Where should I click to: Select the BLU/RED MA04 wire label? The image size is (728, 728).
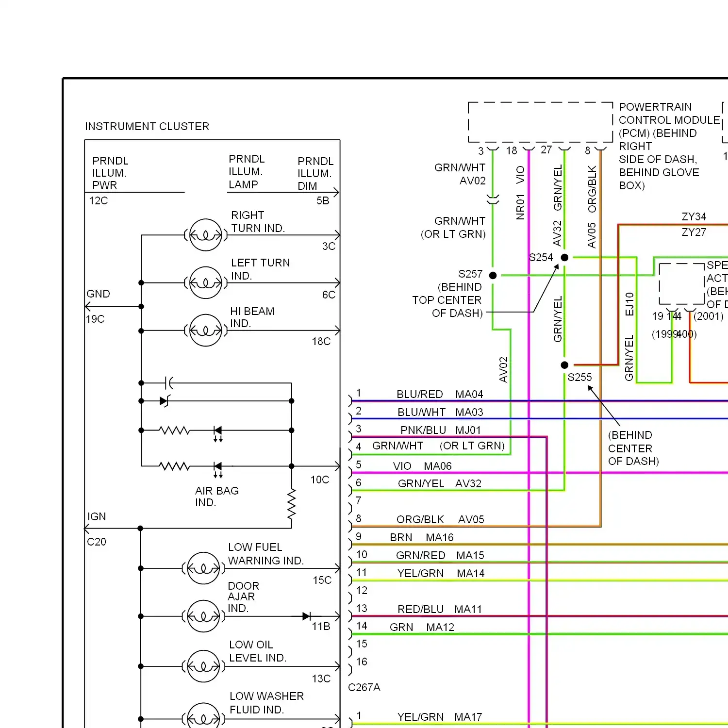click(440, 395)
